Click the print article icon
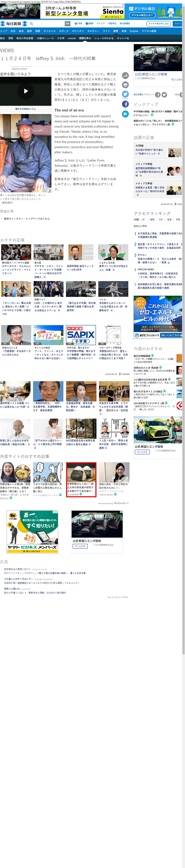Viewport: 185px width, 868px height. pos(125,85)
